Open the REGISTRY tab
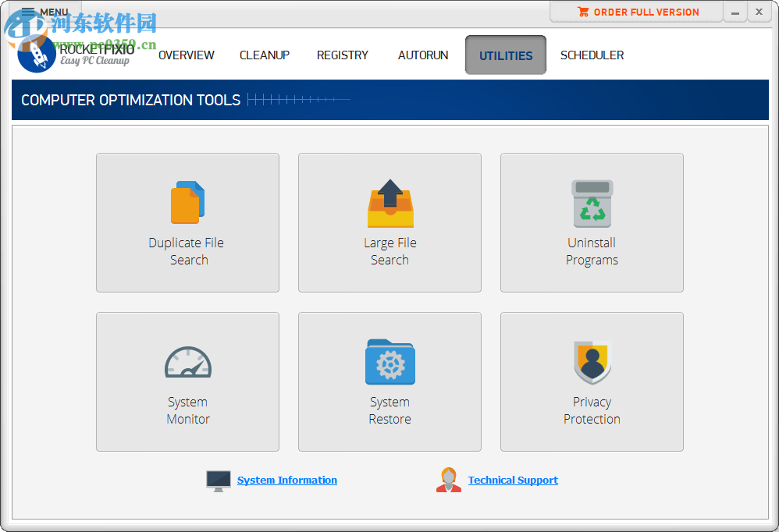The image size is (779, 532). tap(343, 55)
